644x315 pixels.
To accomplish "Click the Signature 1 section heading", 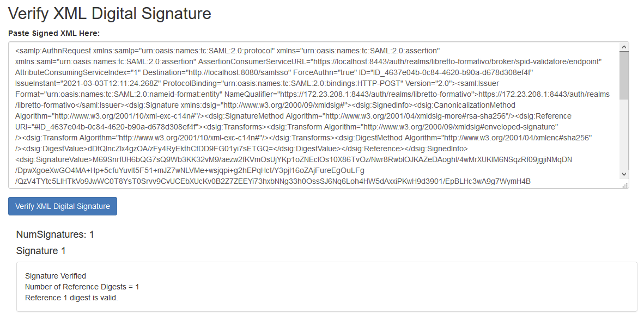I will (x=41, y=251).
